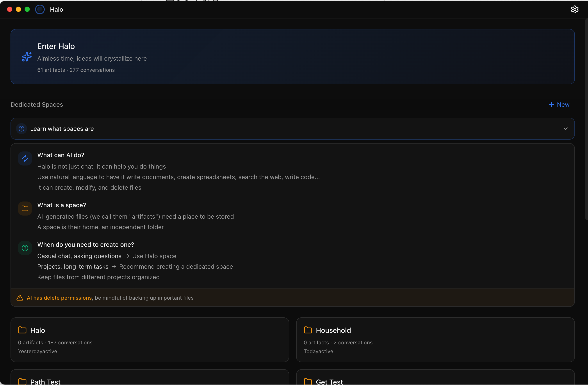Click the warning triangle icon in delete permissions notice
The height and width of the screenshot is (385, 588).
coord(20,298)
